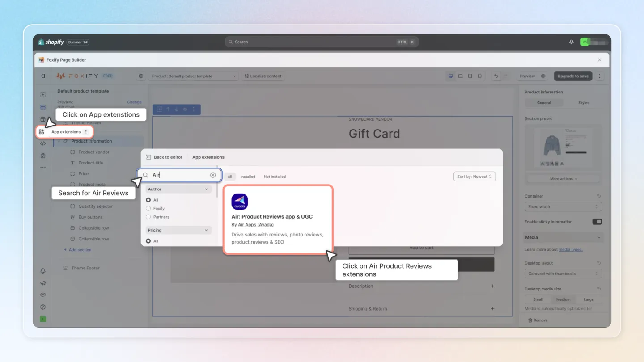Switch to the Styles settings tab

pos(584,103)
